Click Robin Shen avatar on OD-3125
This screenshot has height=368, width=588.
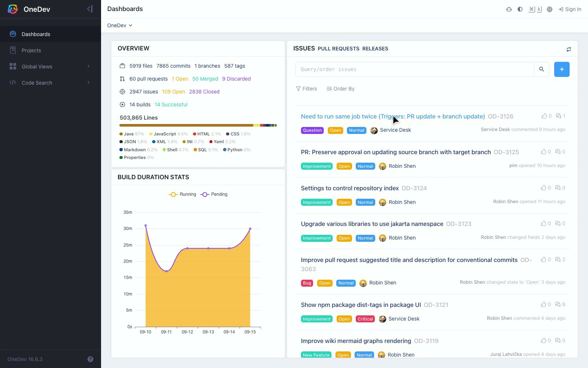point(383,166)
